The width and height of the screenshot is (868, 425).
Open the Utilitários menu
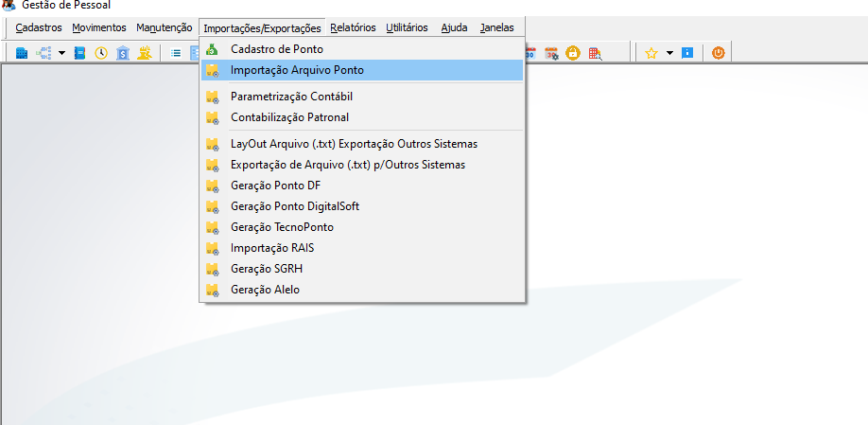[x=407, y=27]
